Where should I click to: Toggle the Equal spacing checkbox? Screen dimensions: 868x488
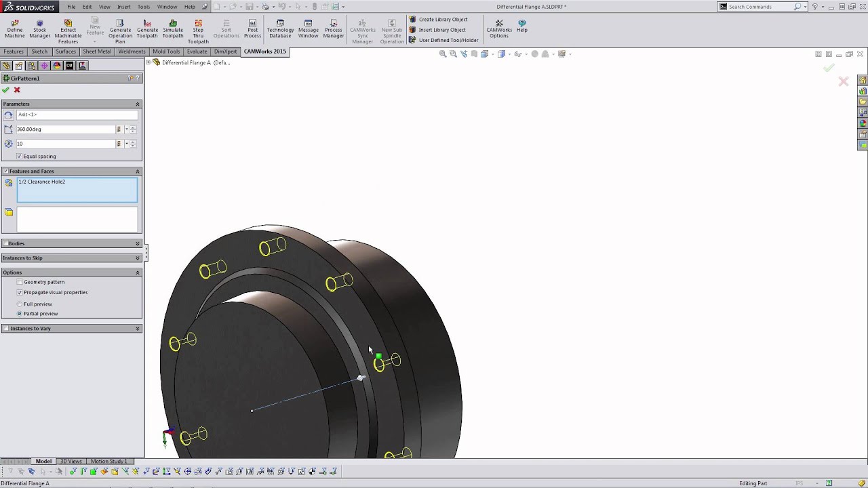click(20, 157)
